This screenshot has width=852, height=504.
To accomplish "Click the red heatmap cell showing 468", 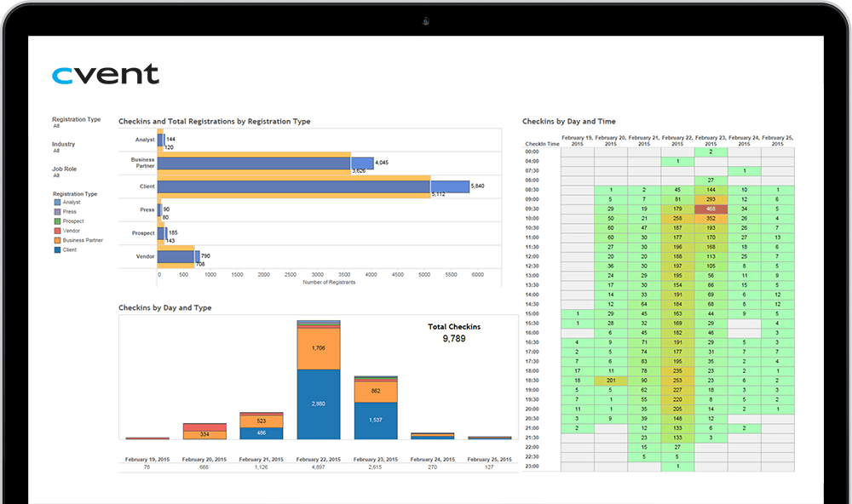I will [711, 208].
